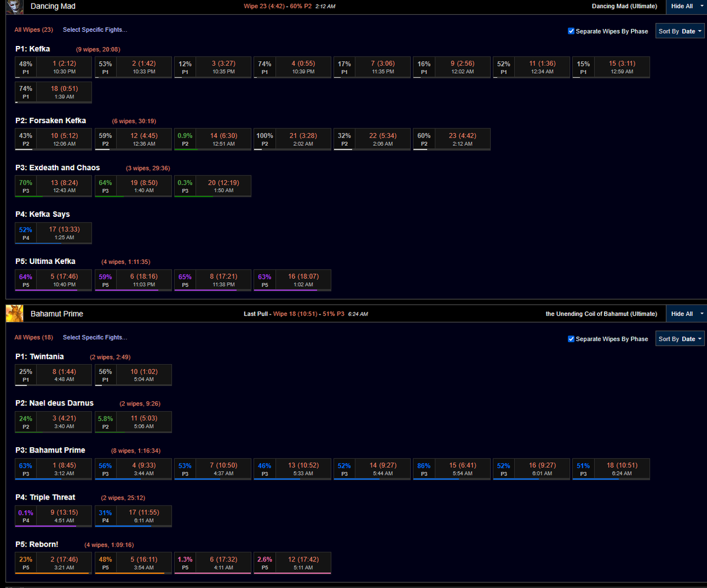Open Nael deus Darnus wipe 11 (5:03)
This screenshot has width=707, height=588.
tap(134, 422)
